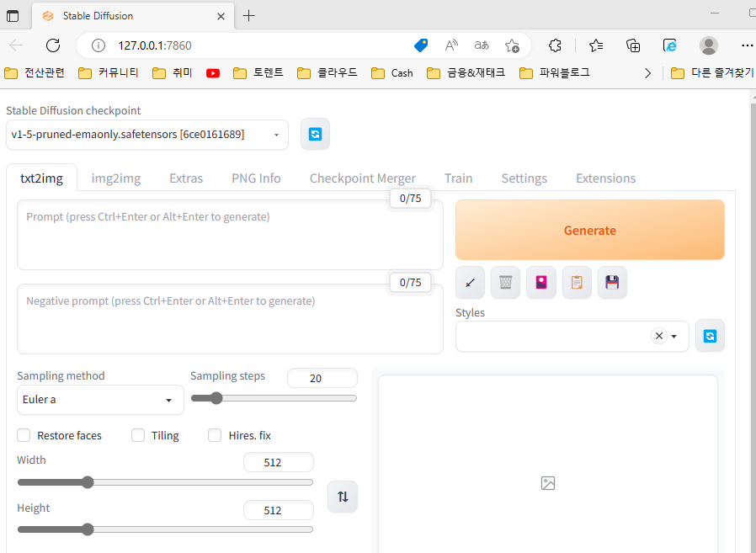Open the Favorites list icon
This screenshot has width=756, height=553.
[596, 45]
